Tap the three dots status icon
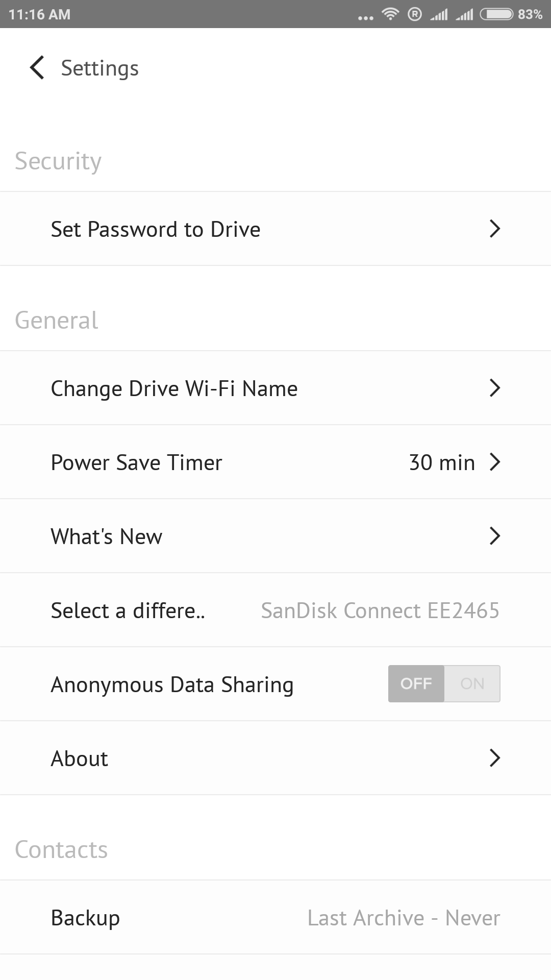This screenshot has width=551, height=980. (365, 18)
